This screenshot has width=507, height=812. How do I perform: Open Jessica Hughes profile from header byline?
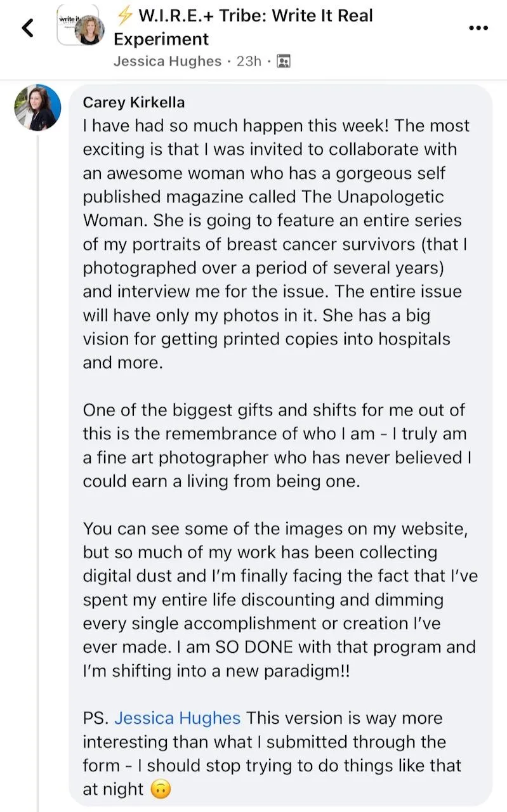168,62
